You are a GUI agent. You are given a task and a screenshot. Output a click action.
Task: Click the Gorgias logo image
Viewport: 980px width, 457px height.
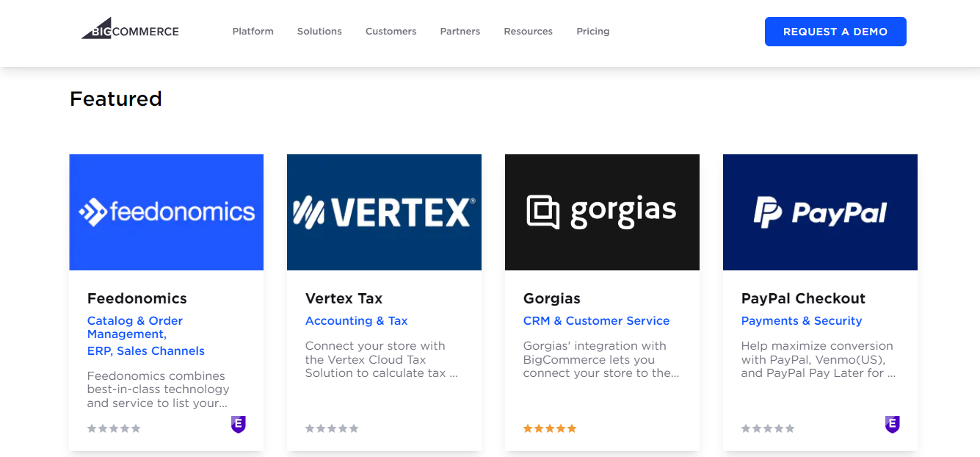[602, 212]
